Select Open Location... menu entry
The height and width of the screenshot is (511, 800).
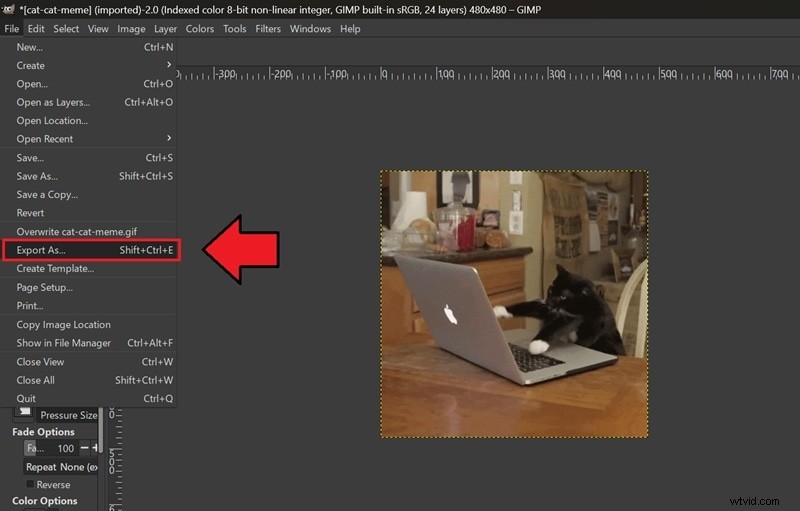[x=89, y=120]
